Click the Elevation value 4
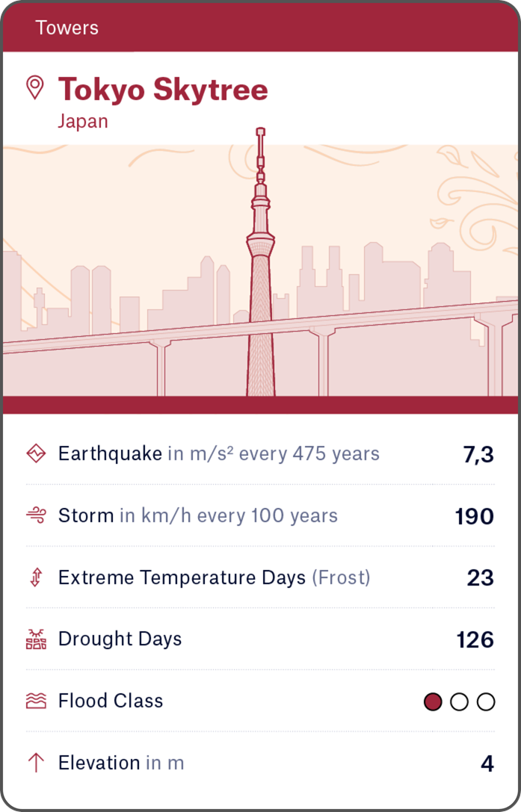 [487, 763]
